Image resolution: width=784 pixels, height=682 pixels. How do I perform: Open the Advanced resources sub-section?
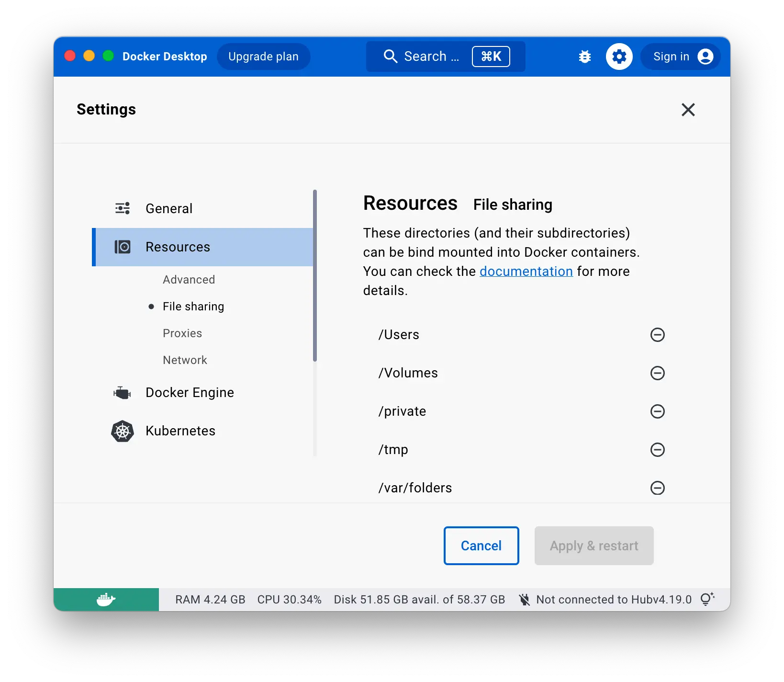189,280
